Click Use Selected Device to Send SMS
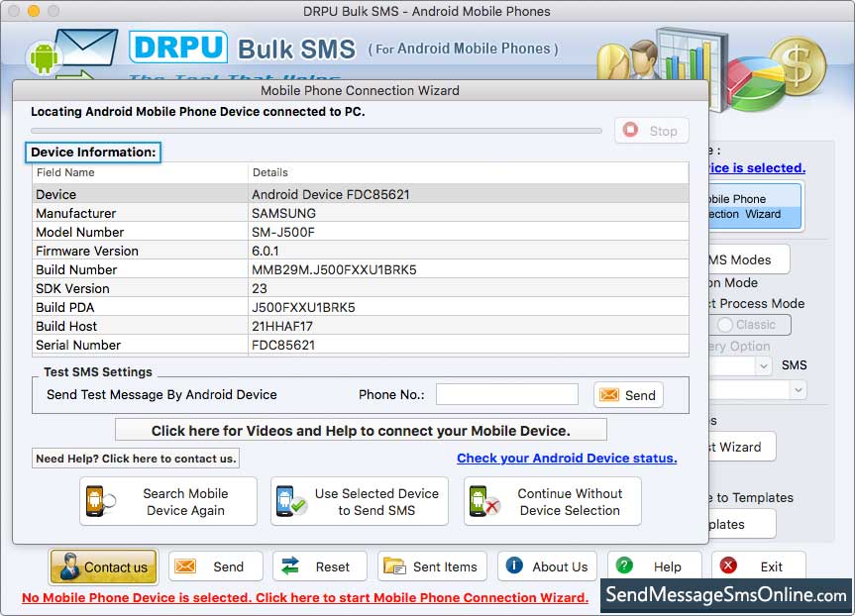The height and width of the screenshot is (616, 855). click(x=360, y=501)
